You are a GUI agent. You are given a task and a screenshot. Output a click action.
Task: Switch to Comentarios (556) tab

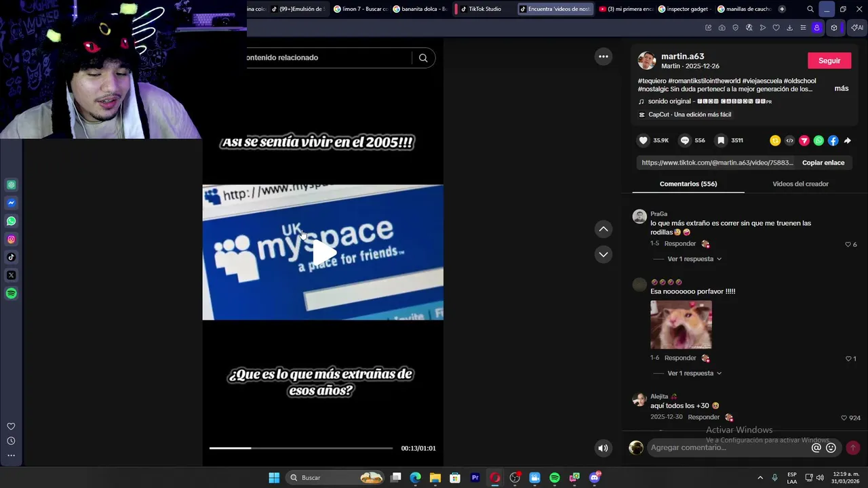688,184
